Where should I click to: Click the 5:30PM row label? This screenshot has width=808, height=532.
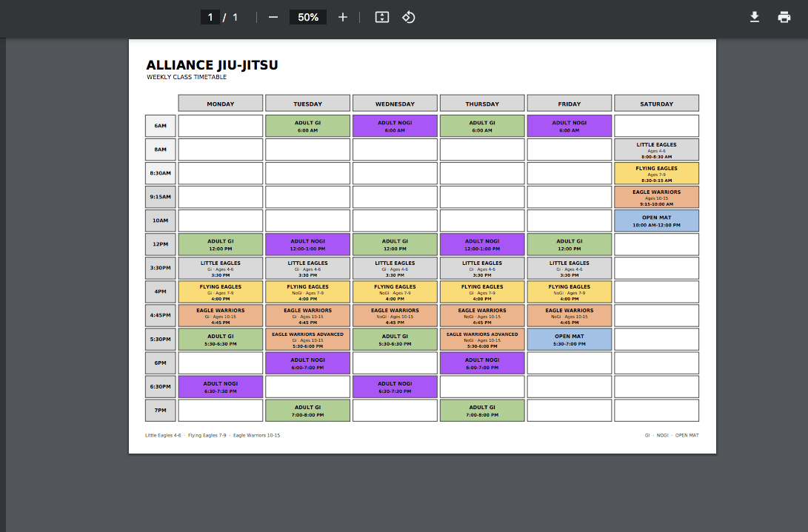[160, 340]
